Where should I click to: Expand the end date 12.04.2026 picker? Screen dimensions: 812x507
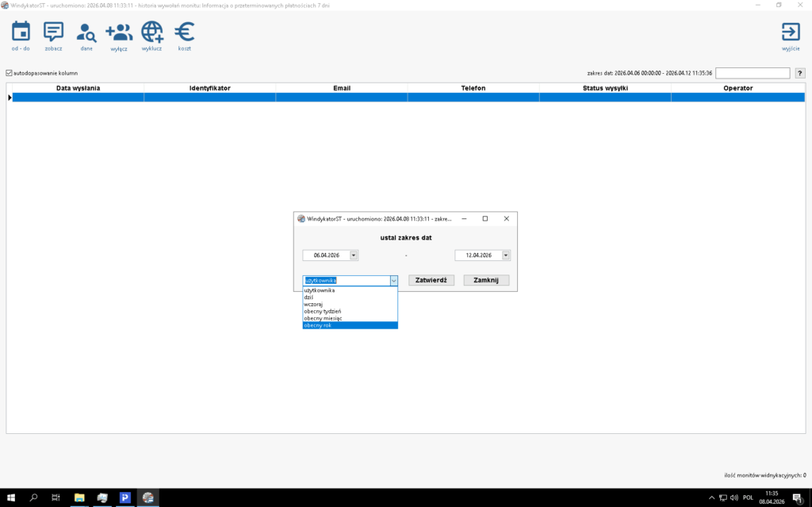[x=506, y=255]
